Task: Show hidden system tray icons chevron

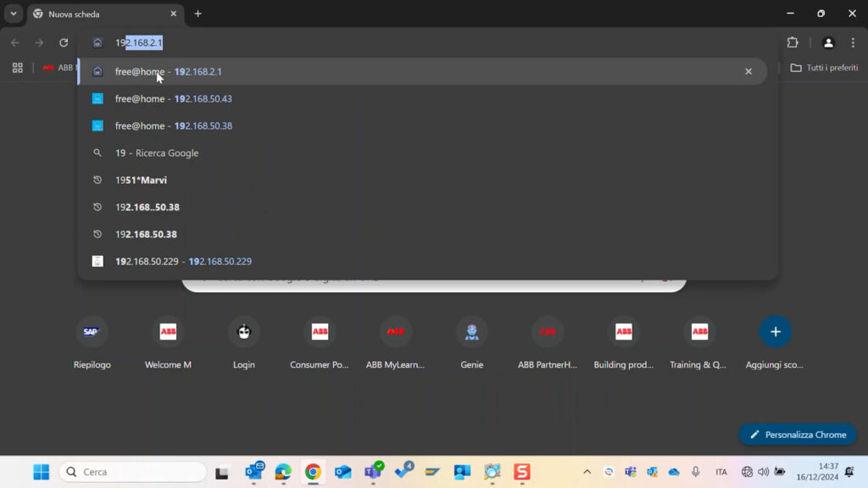Action: click(587, 472)
